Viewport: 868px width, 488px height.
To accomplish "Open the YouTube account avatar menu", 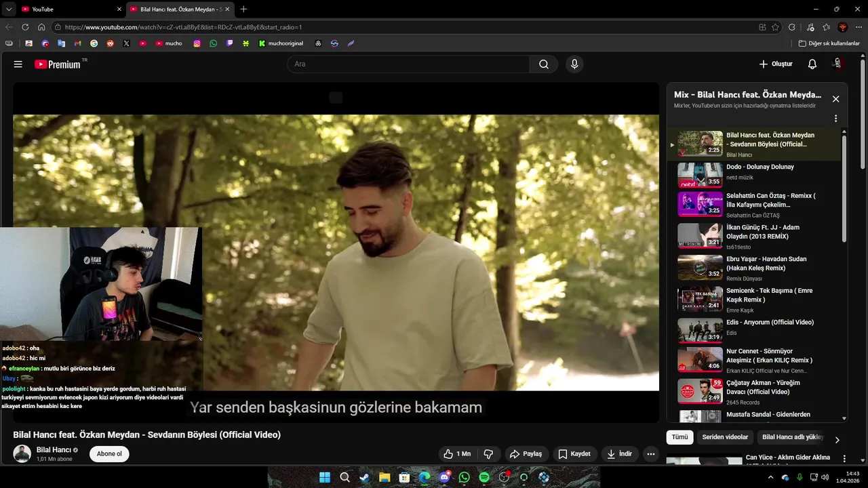I will point(837,64).
